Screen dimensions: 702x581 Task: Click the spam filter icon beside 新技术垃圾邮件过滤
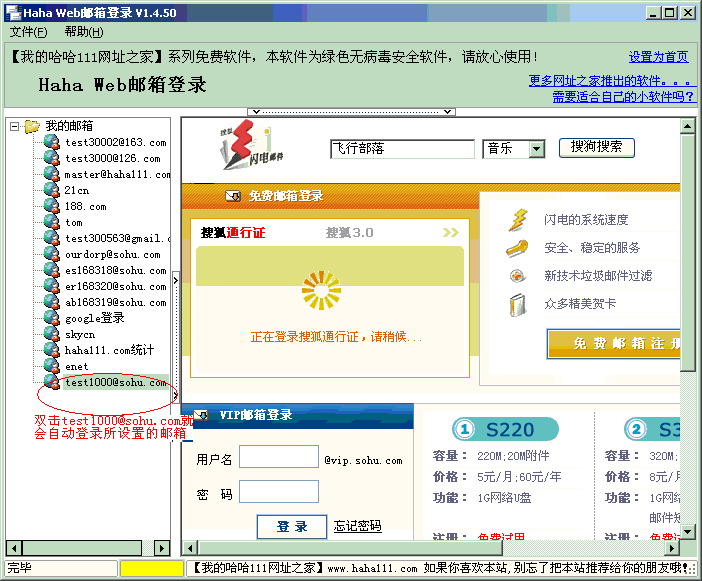[517, 276]
